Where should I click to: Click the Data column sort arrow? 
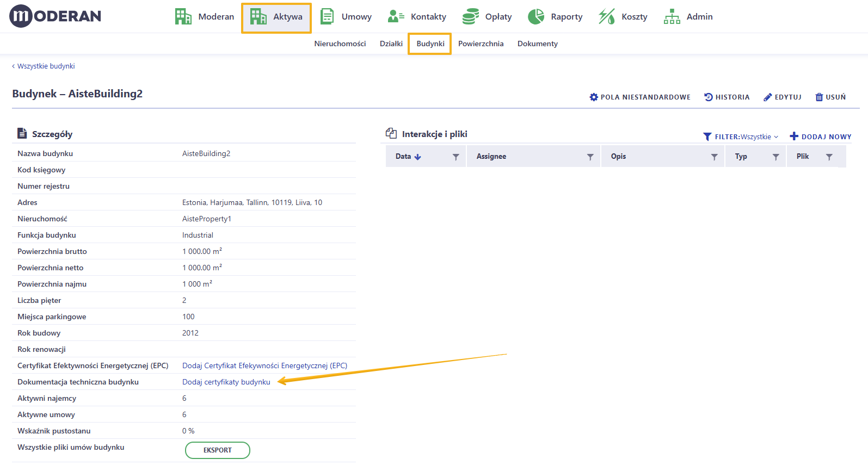tap(418, 157)
